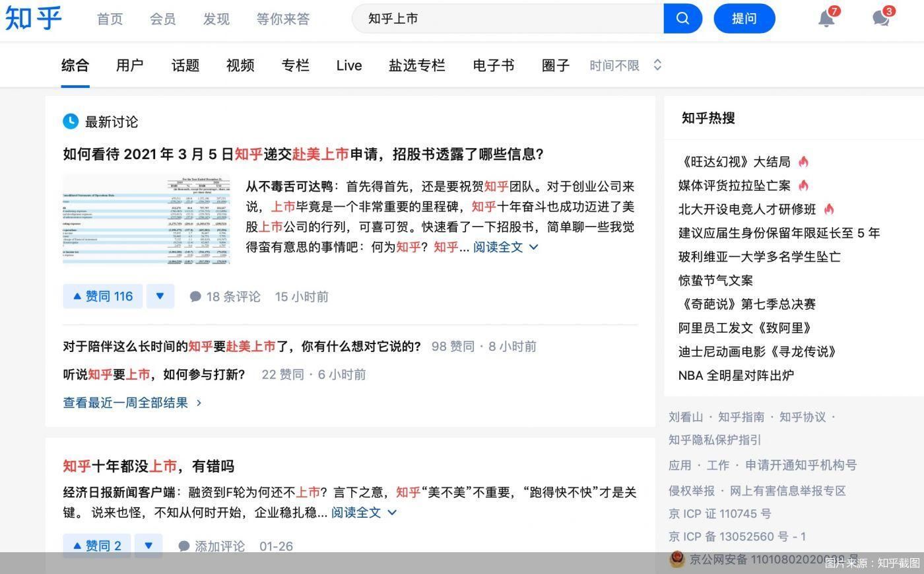The image size is (924, 574).
Task: Open 工作 footer link
Action: pyautogui.click(x=718, y=465)
